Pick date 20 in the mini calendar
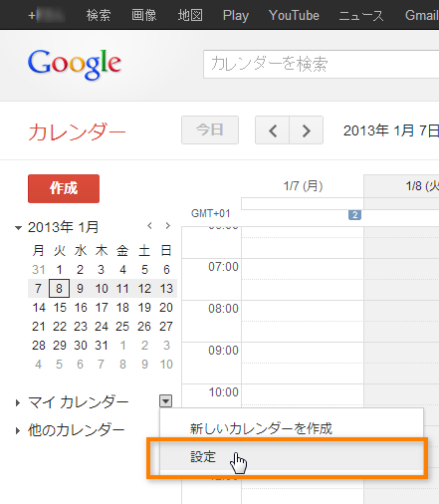 166,308
